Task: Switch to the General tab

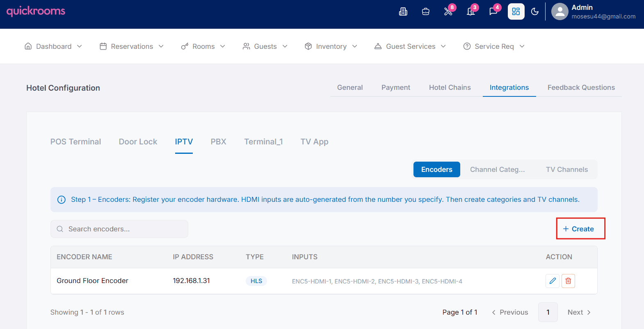Action: point(350,87)
